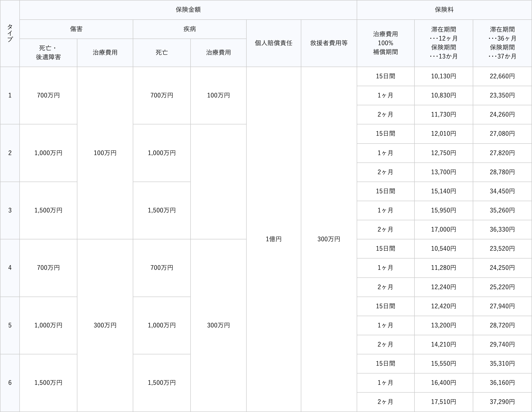Click the 救援者費用等 header cell
This screenshot has height=412, width=532.
329,43
